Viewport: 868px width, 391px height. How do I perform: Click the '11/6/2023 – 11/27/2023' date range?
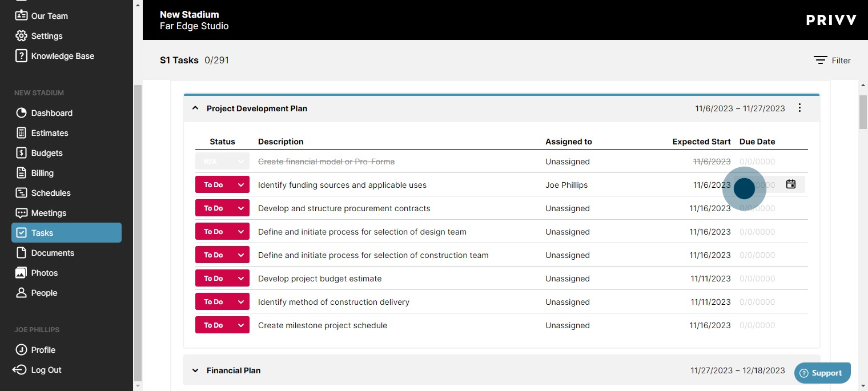[x=740, y=108]
